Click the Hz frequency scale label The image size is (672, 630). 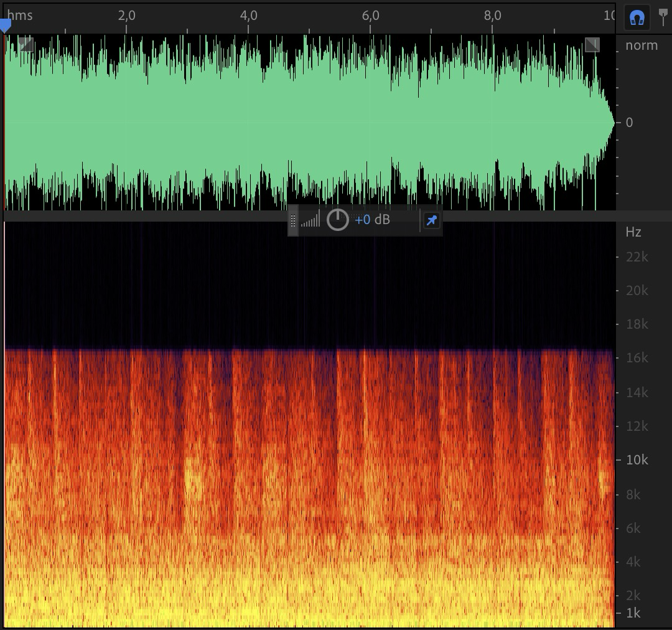[633, 232]
